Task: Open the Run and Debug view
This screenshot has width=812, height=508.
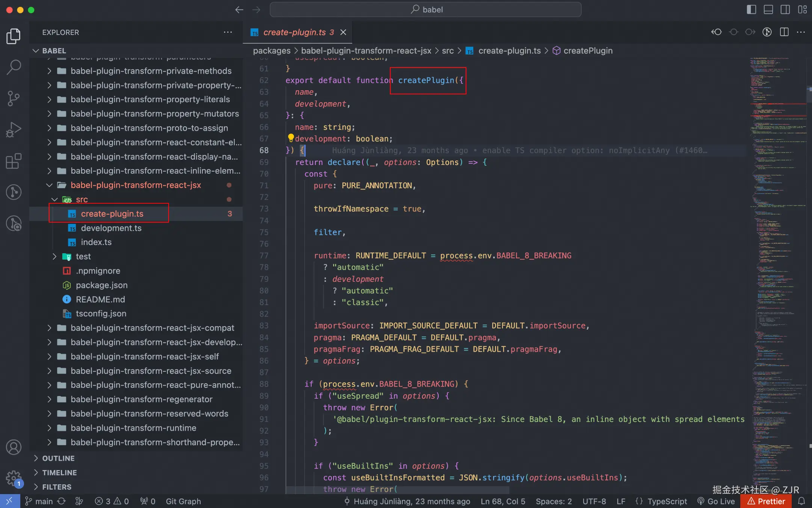Action: pyautogui.click(x=14, y=130)
